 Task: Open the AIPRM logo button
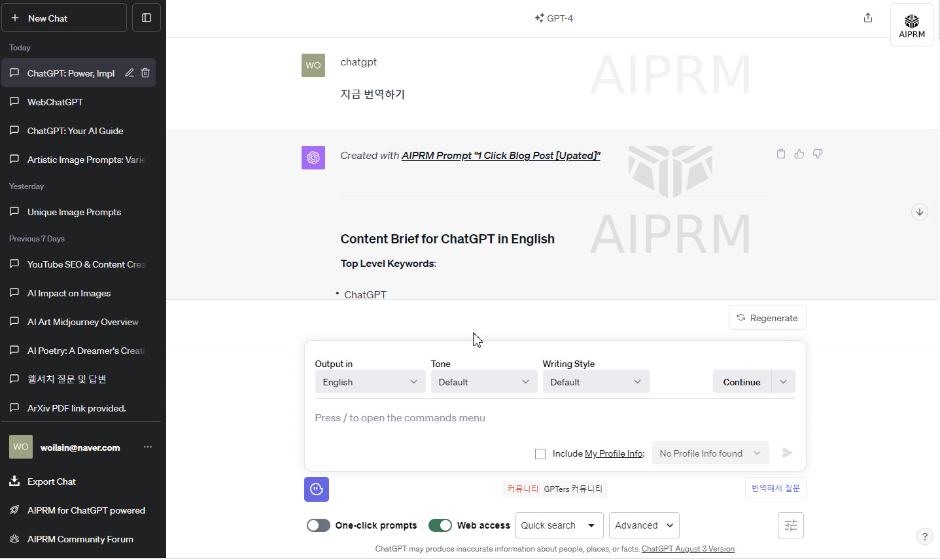pyautogui.click(x=912, y=25)
